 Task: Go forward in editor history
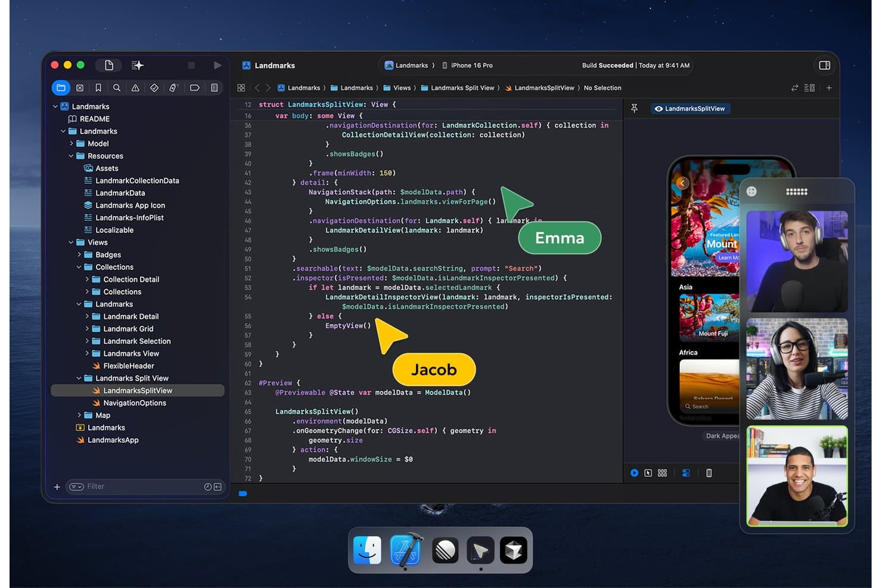268,88
